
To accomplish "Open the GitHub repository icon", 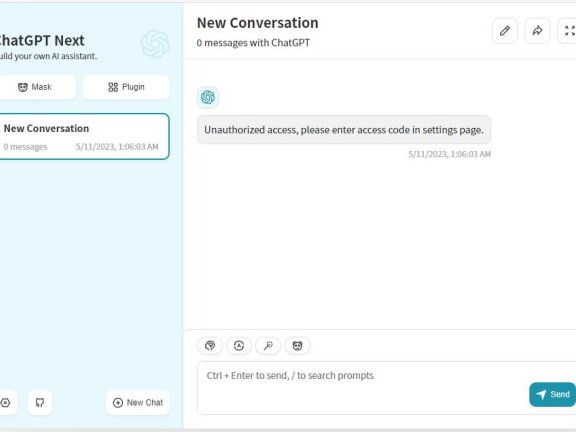I will (40, 403).
